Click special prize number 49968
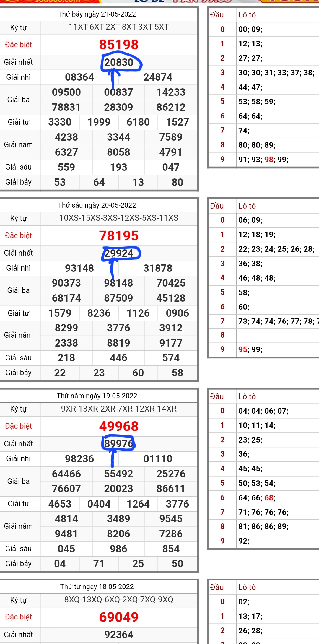 (119, 426)
